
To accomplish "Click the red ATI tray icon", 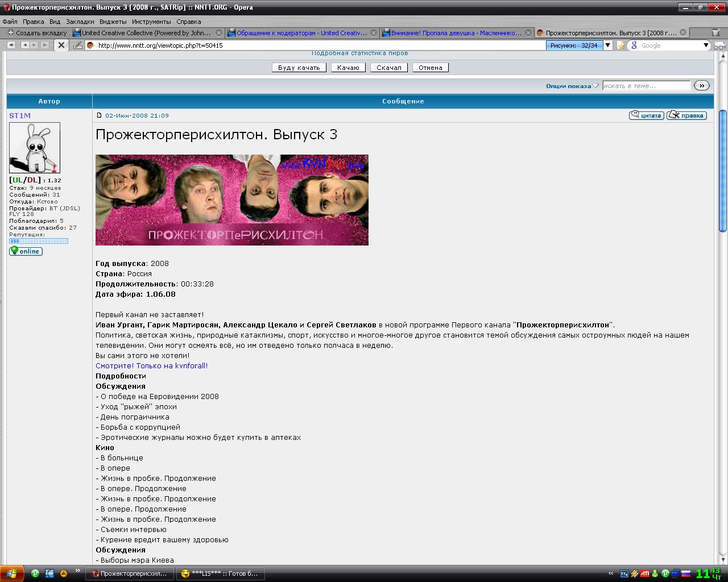I will tap(645, 573).
